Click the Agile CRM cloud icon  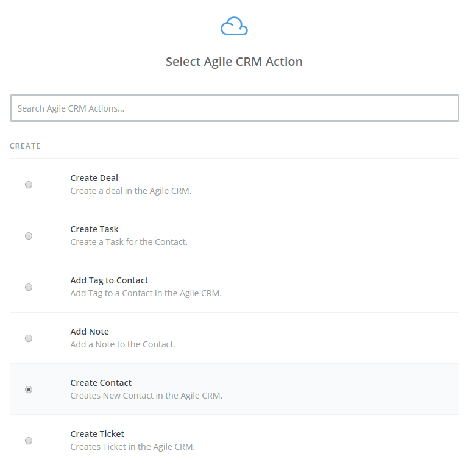[x=234, y=27]
